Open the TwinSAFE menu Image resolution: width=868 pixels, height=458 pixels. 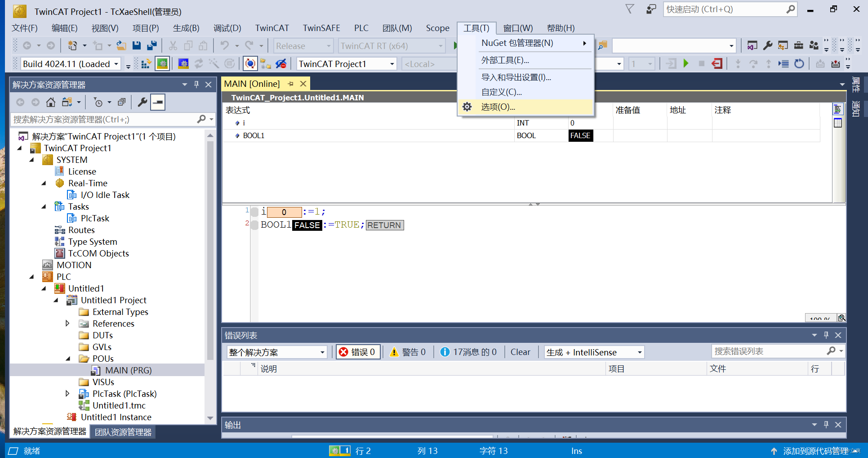coord(321,28)
